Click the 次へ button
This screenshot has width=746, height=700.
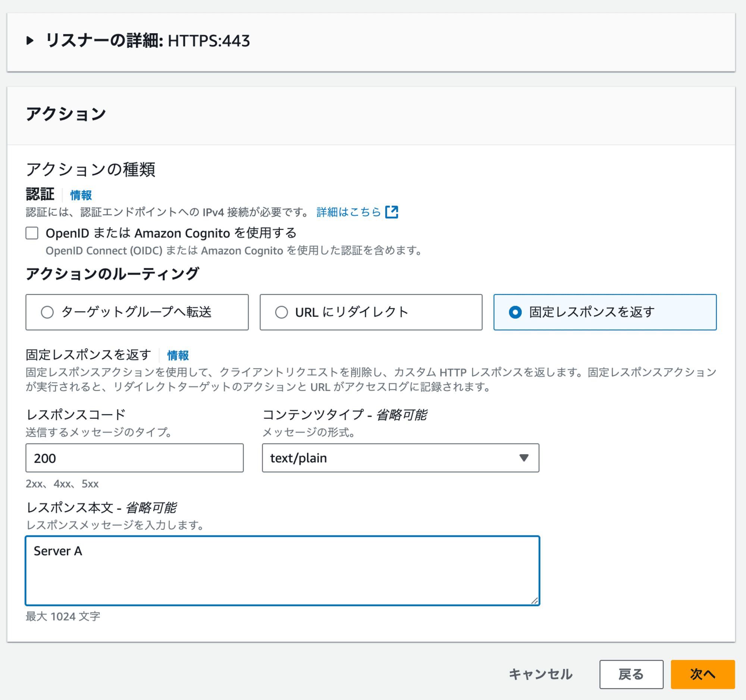[703, 675]
